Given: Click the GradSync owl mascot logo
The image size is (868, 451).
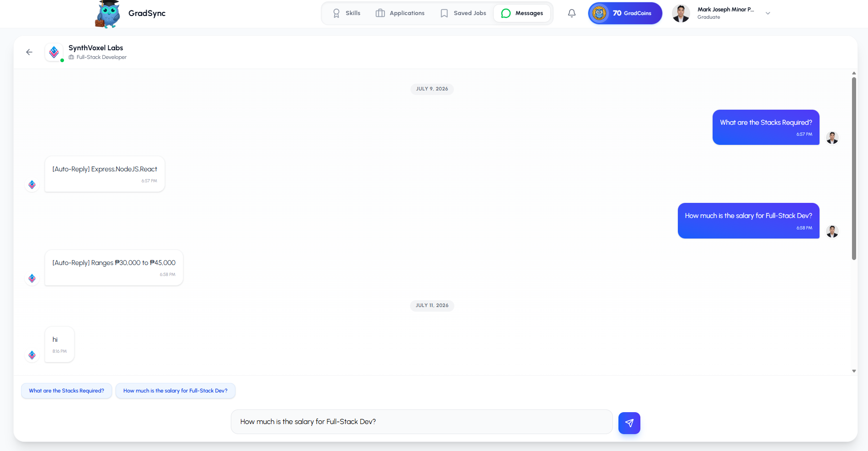Looking at the screenshot, I should click(108, 14).
